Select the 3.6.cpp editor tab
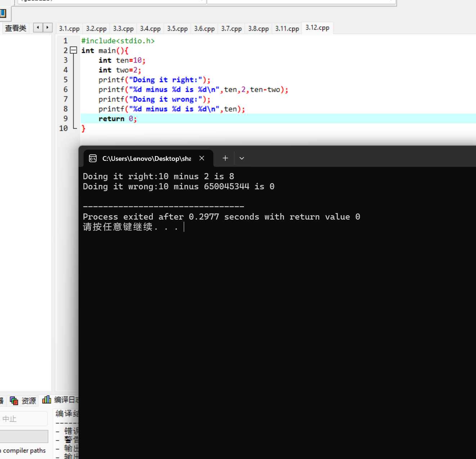 pos(204,28)
